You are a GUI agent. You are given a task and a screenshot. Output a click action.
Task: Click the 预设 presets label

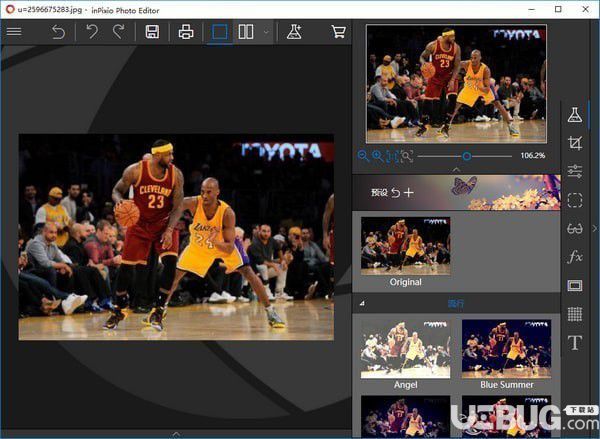click(379, 193)
